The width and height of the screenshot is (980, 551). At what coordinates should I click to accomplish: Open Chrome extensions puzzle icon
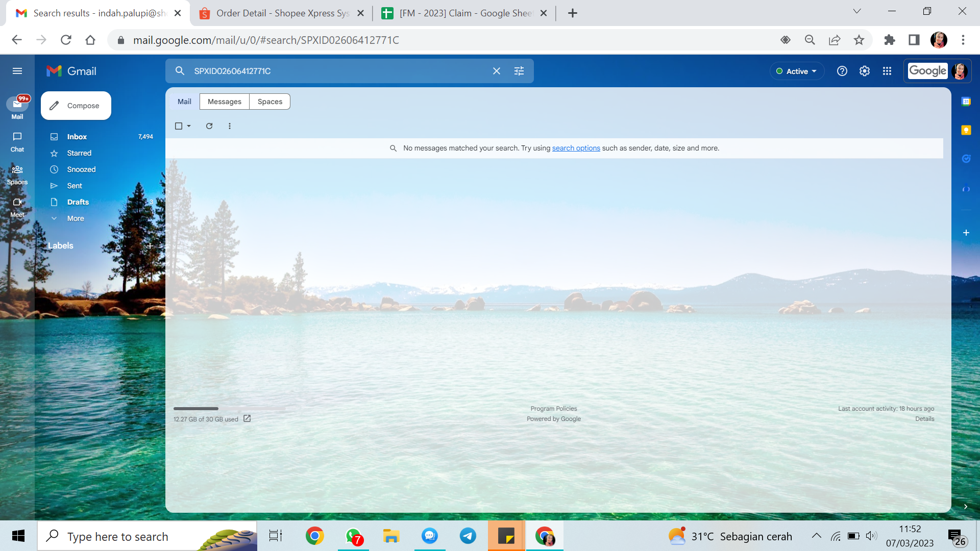point(890,40)
